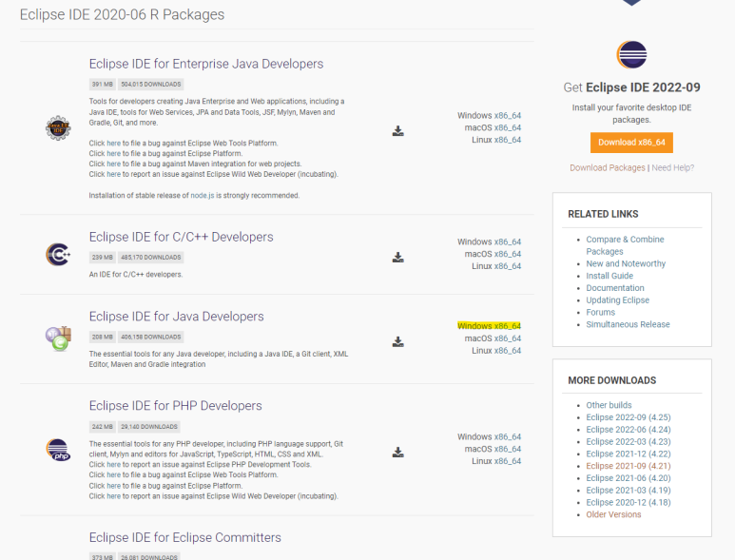Download Linux x86_64 for PHP Developers

[507, 461]
